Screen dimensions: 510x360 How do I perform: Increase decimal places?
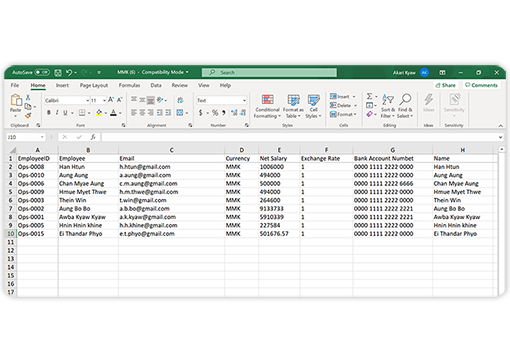click(x=234, y=113)
